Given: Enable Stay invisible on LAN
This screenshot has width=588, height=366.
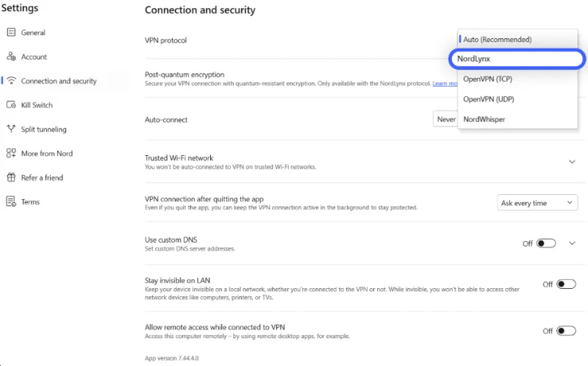Looking at the screenshot, I should 566,284.
